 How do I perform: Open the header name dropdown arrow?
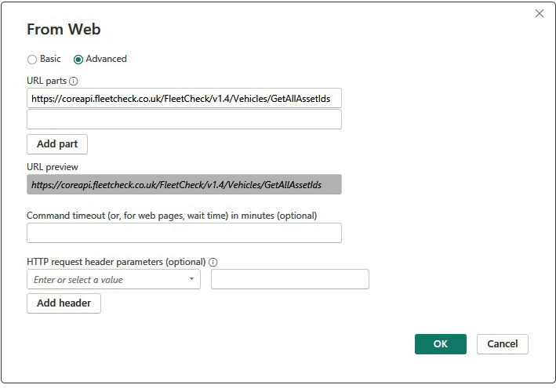point(192,280)
